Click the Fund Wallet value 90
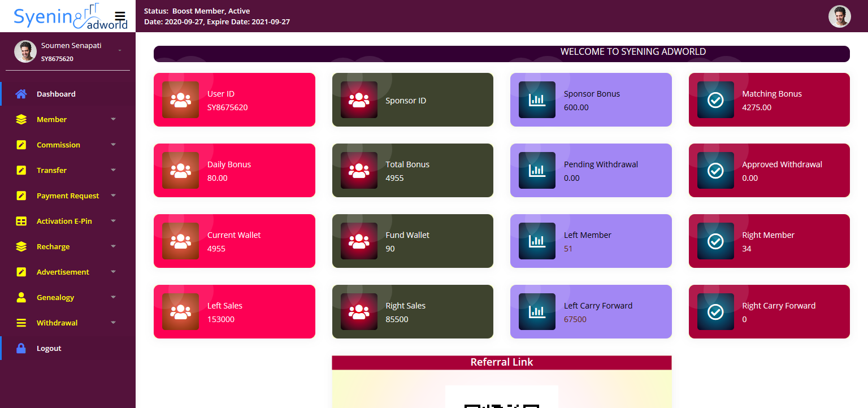 pos(390,249)
